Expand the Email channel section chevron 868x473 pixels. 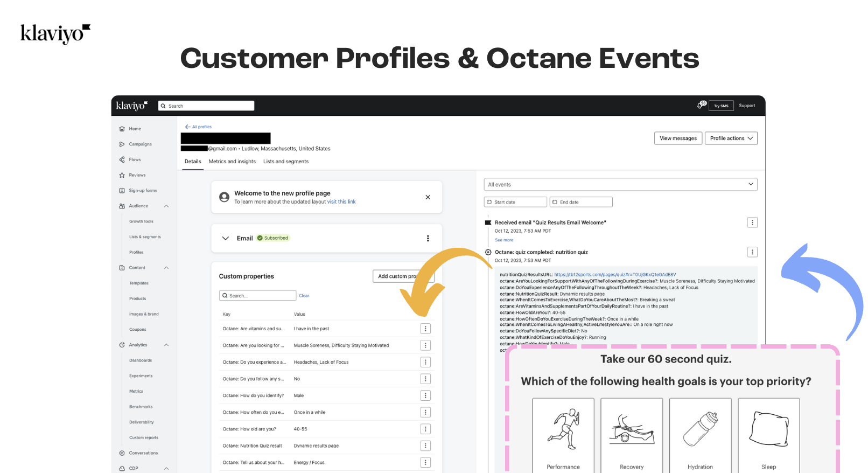[226, 238]
